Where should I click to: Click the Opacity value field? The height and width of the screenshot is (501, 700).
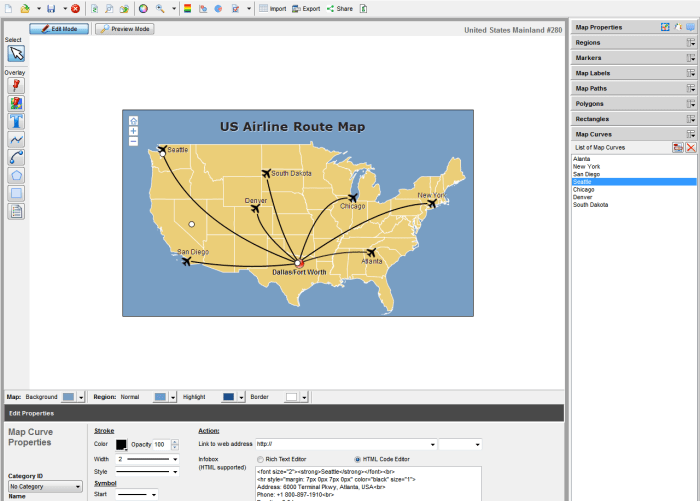[162, 445]
